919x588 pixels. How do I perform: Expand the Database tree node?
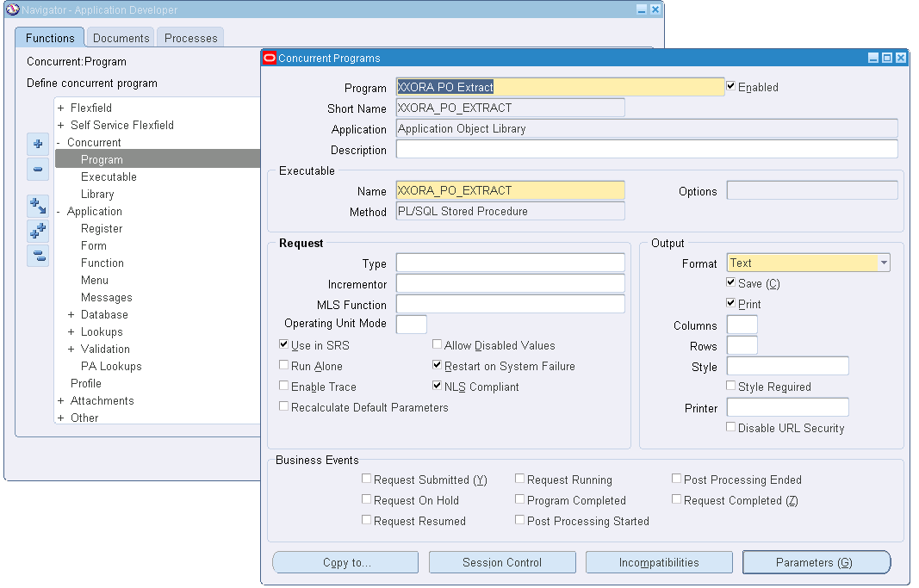pyautogui.click(x=73, y=314)
